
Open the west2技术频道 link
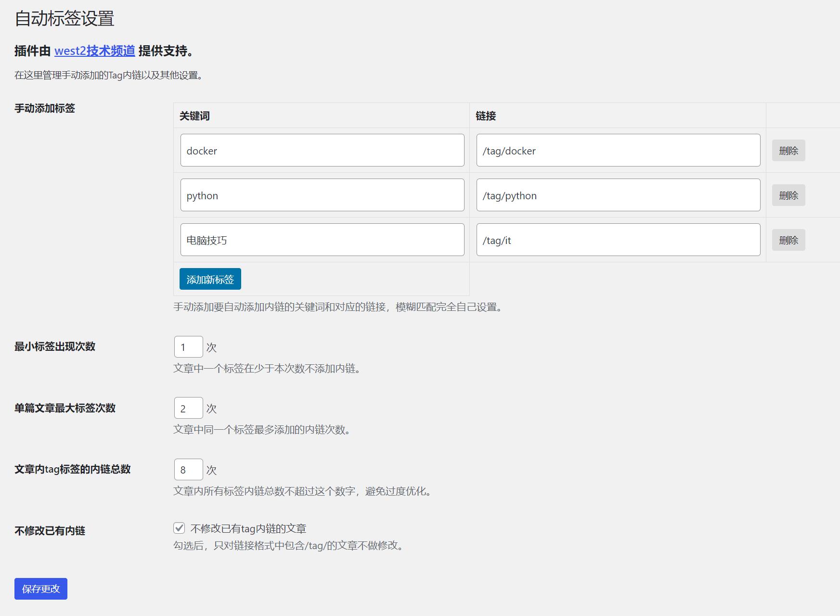(x=95, y=51)
